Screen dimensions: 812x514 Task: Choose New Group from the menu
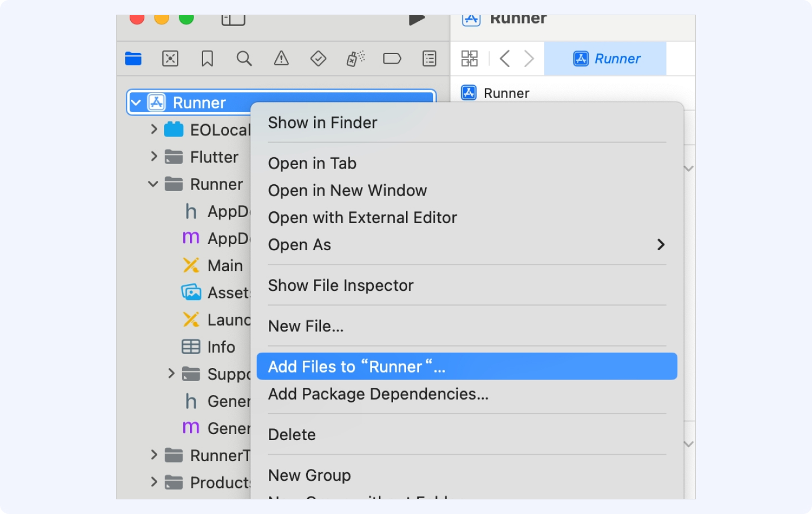click(467, 475)
